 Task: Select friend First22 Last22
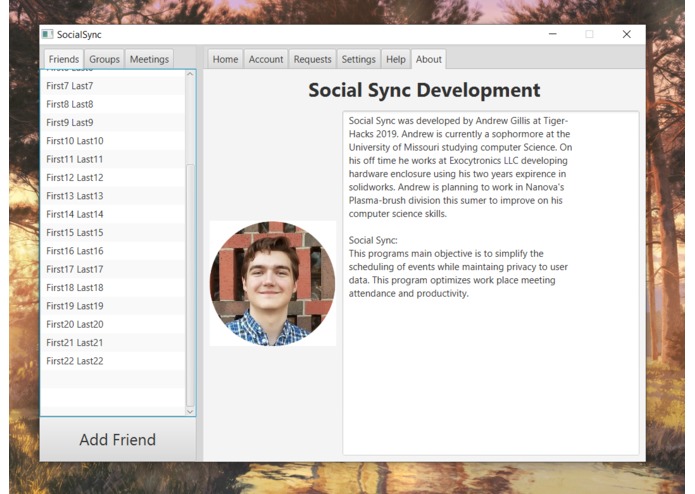(x=113, y=361)
